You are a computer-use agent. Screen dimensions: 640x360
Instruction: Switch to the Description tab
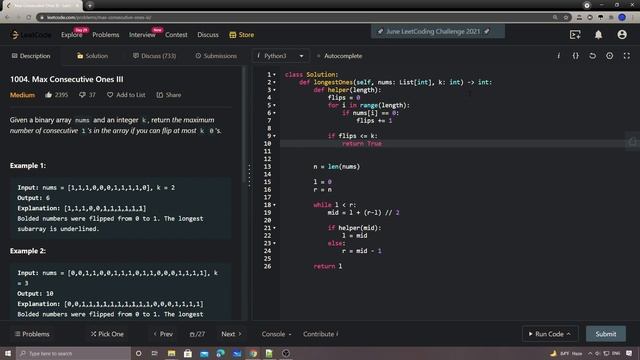(31, 56)
